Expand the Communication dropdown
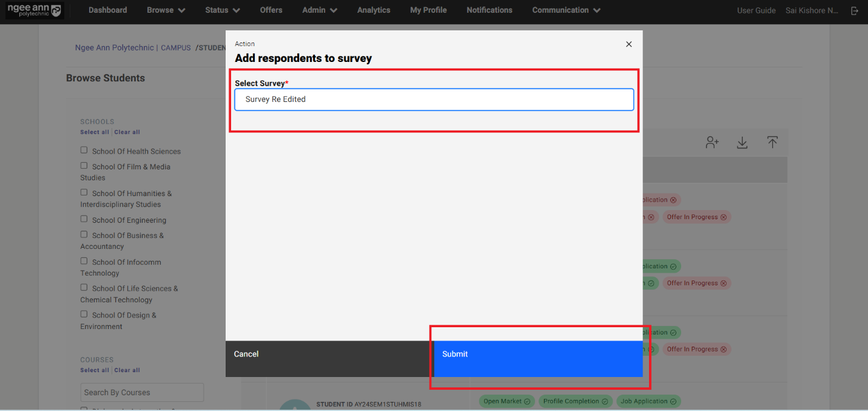Viewport: 868px width, 411px height. (x=566, y=10)
